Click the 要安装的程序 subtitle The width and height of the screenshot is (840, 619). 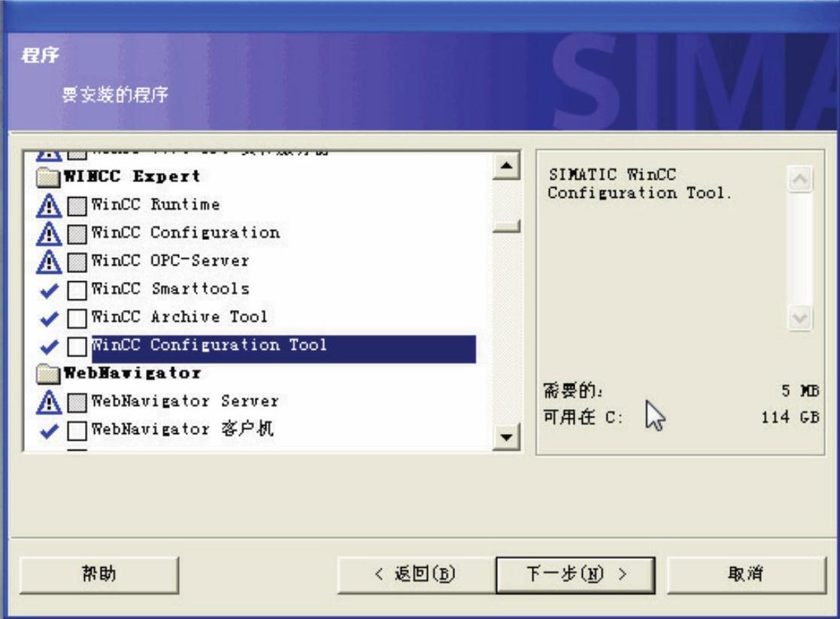click(x=115, y=95)
